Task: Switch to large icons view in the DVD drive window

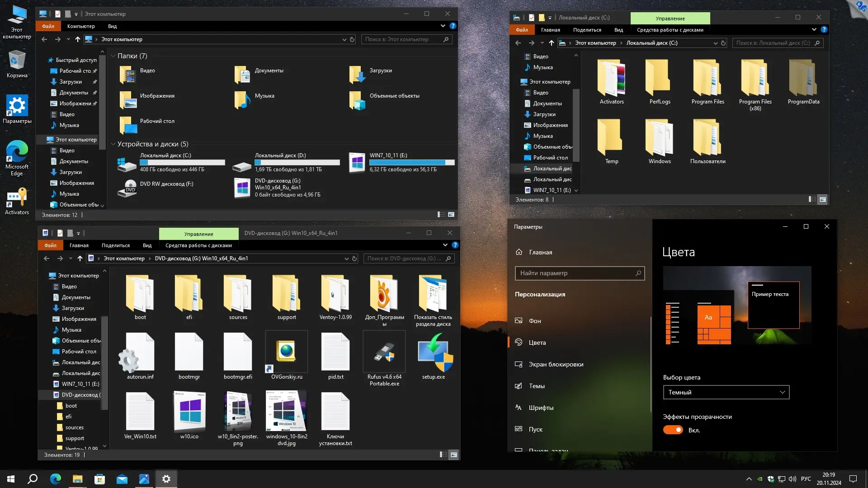Action: pos(454,455)
